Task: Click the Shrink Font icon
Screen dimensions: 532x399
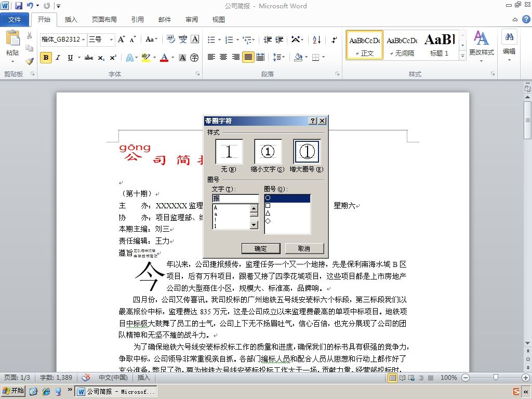Action: pos(132,39)
